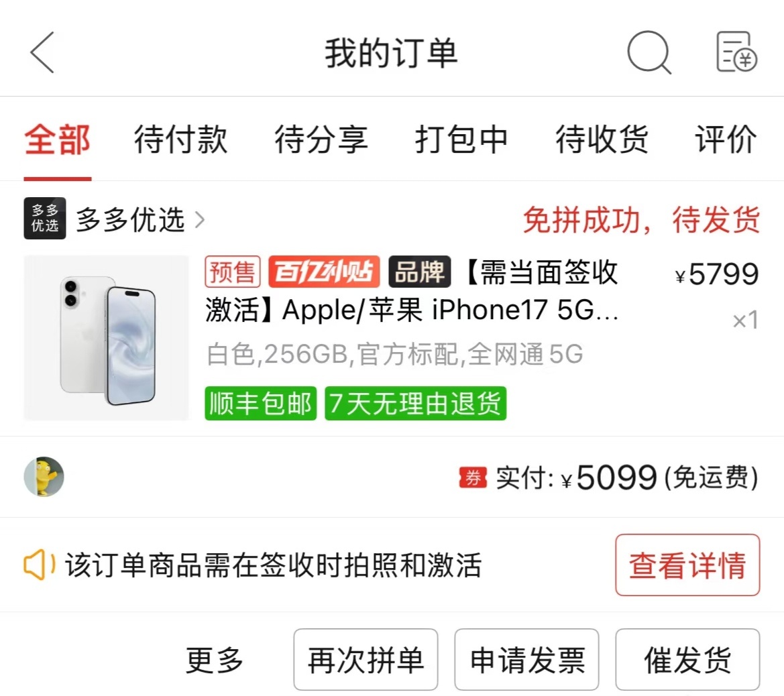Click the 催发货 button
784x696 pixels.
[x=687, y=660]
